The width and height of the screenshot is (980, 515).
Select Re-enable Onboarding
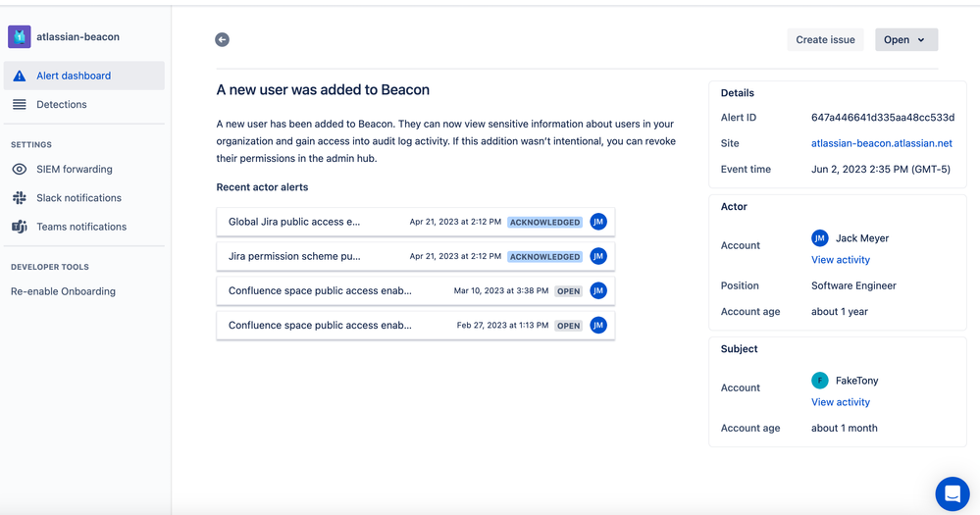click(63, 291)
